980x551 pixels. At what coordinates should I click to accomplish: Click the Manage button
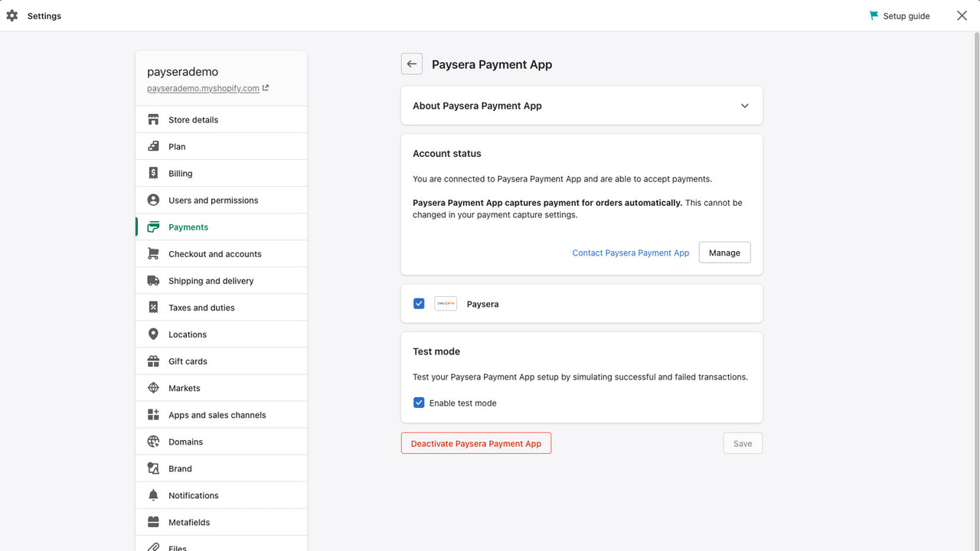click(x=724, y=253)
